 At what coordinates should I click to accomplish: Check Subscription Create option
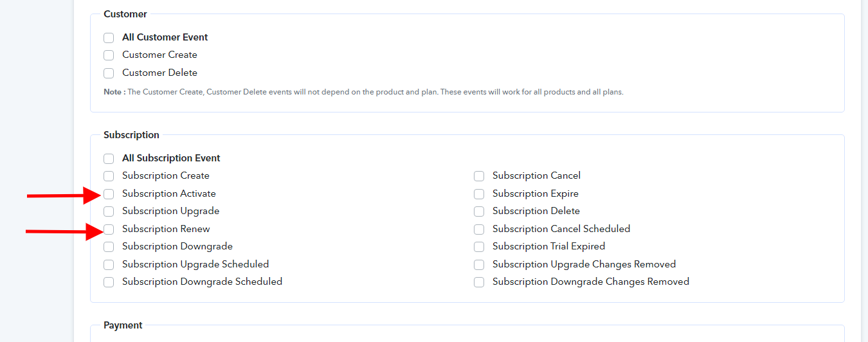tap(109, 176)
